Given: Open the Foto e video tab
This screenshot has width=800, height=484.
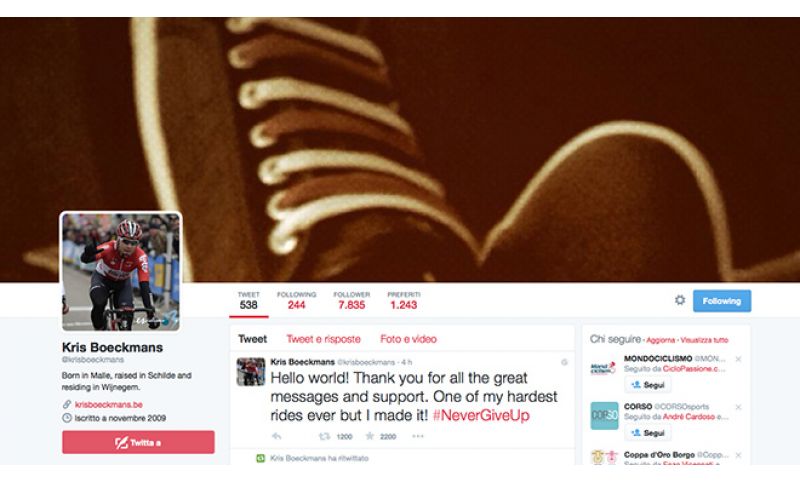Looking at the screenshot, I should (408, 339).
